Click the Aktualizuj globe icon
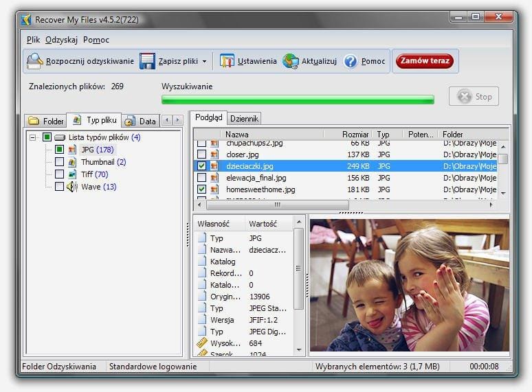 (x=291, y=61)
